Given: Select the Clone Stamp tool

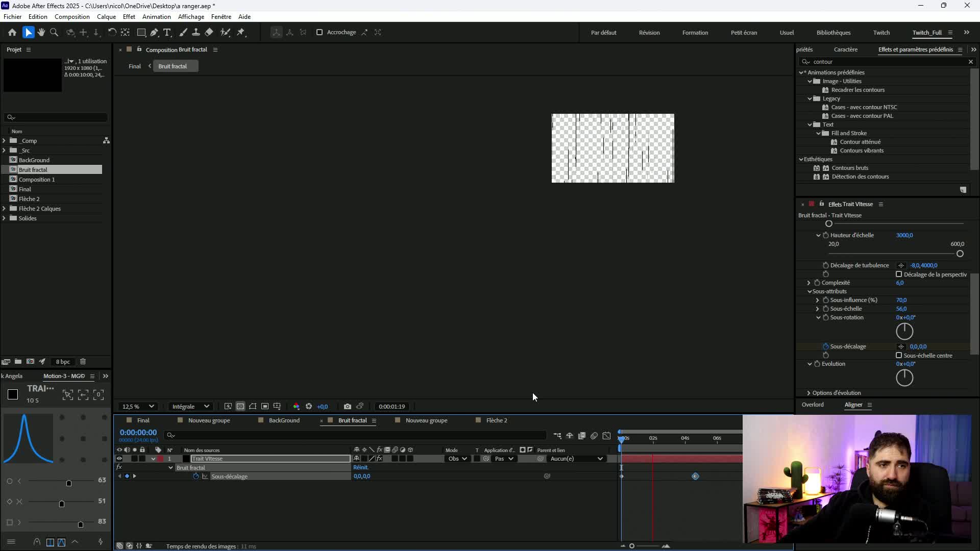Looking at the screenshot, I should [x=195, y=32].
